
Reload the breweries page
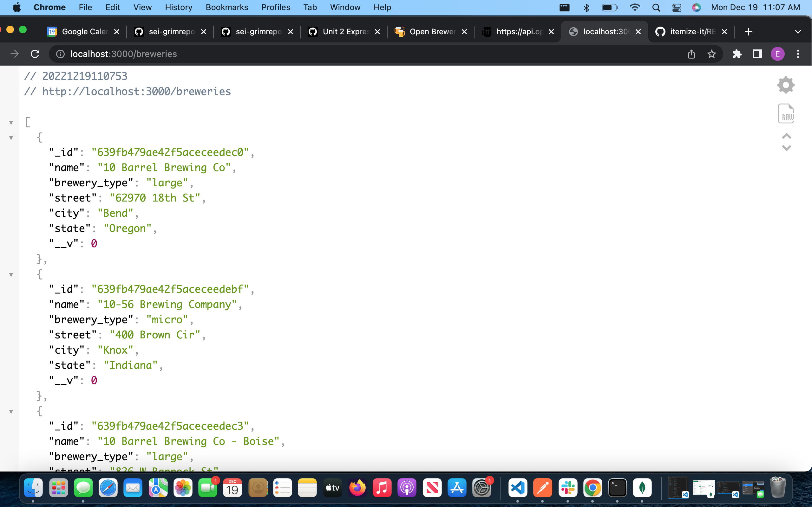point(35,54)
